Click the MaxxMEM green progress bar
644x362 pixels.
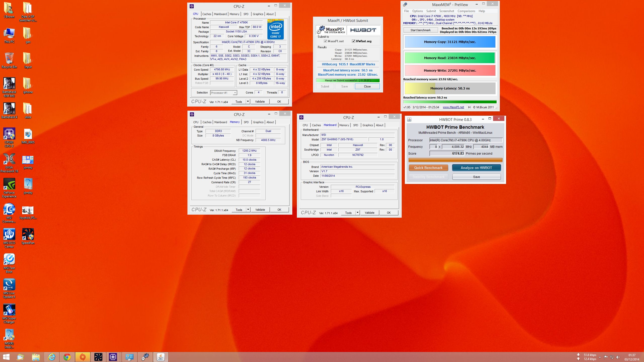450,102
